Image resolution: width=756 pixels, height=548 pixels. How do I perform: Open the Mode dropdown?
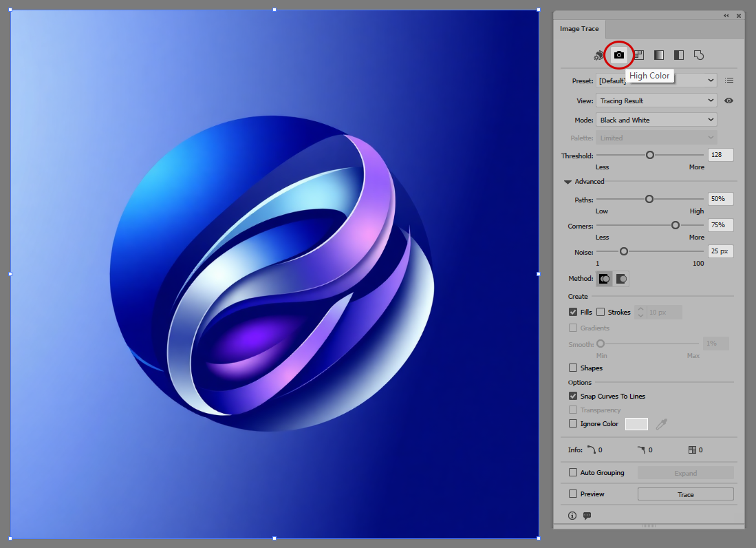tap(656, 120)
